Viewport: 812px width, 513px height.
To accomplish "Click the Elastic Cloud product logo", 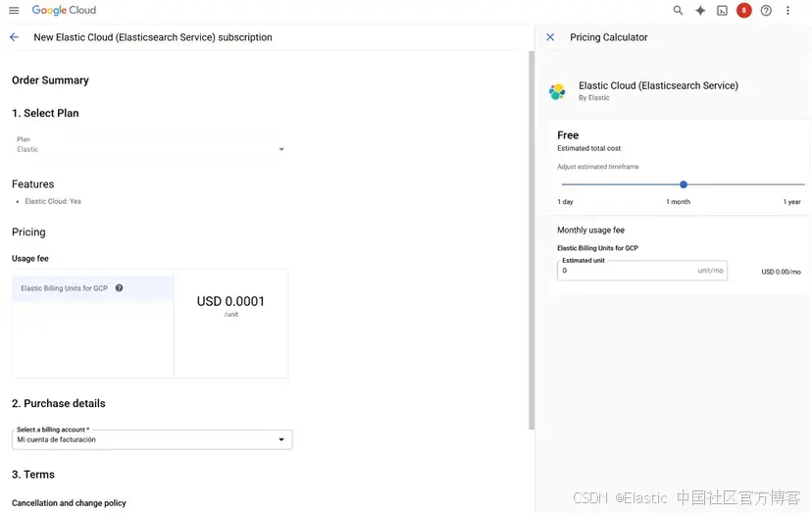I will point(557,92).
